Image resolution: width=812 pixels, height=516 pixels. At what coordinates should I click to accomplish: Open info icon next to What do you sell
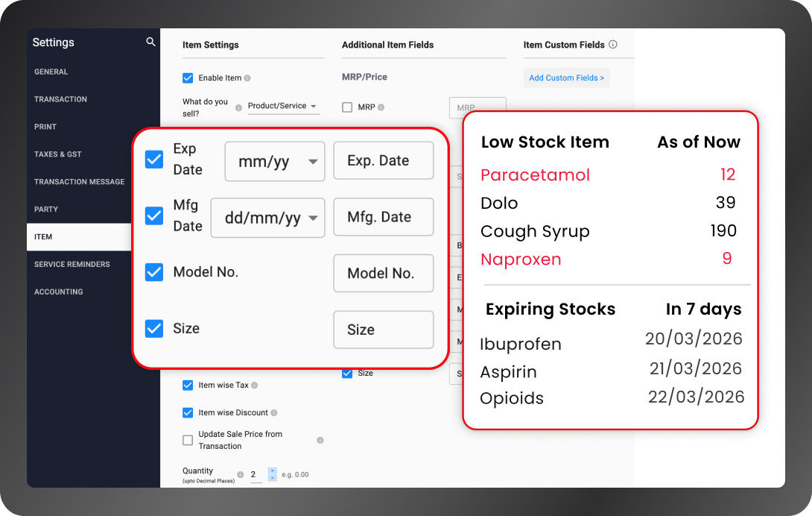238,107
